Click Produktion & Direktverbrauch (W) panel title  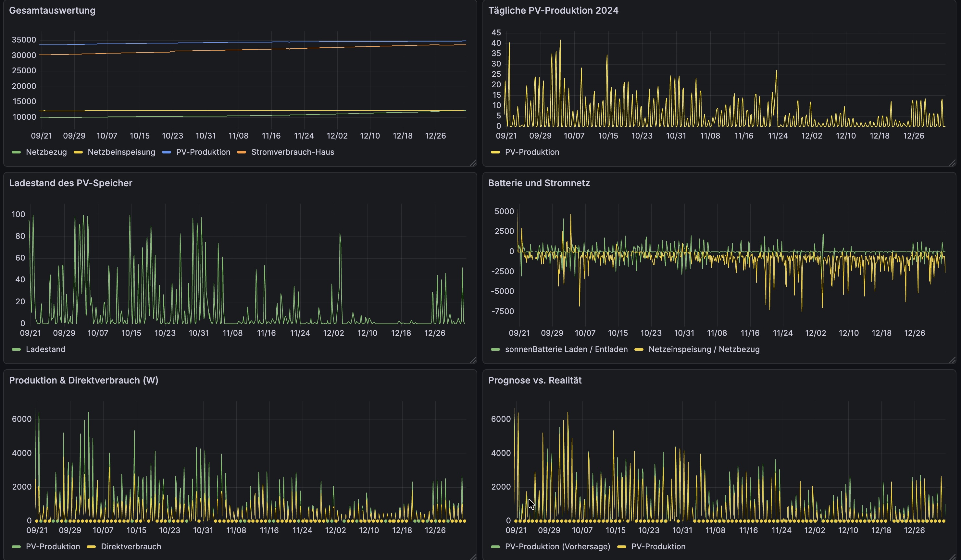[83, 380]
